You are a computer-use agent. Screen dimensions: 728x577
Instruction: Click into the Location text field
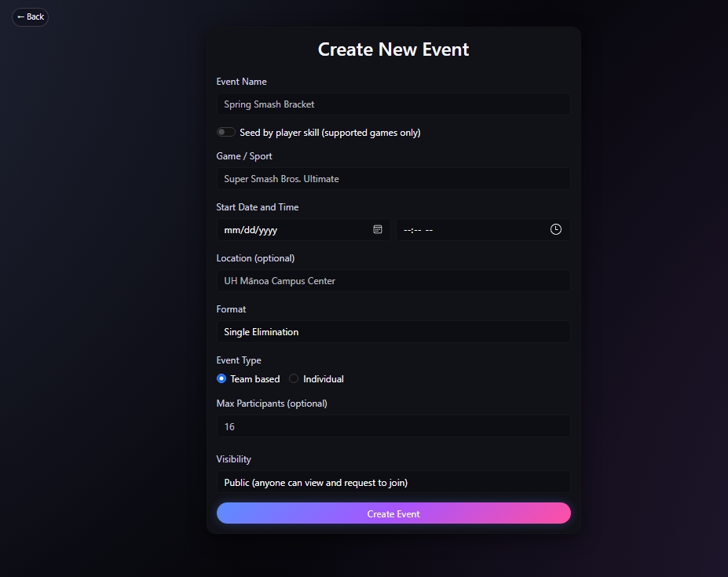393,281
